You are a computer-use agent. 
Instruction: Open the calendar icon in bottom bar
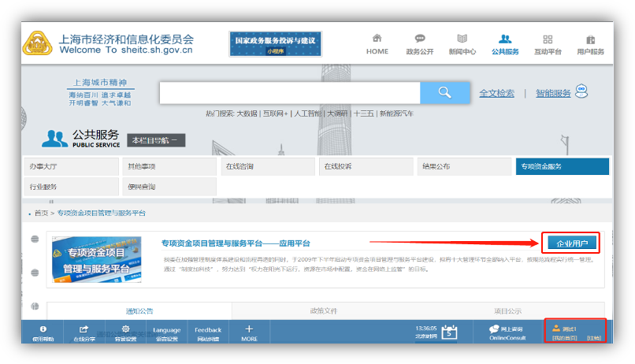(449, 332)
